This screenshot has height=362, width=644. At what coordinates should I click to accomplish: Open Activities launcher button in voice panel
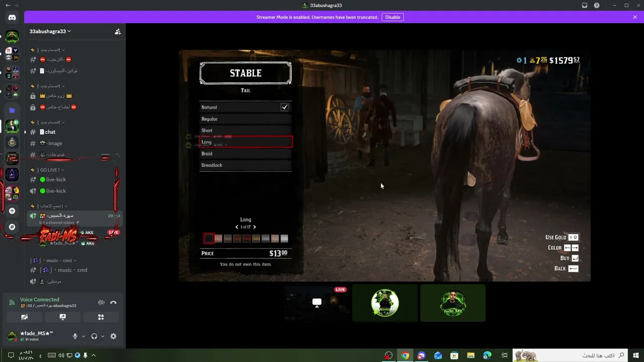click(x=101, y=317)
